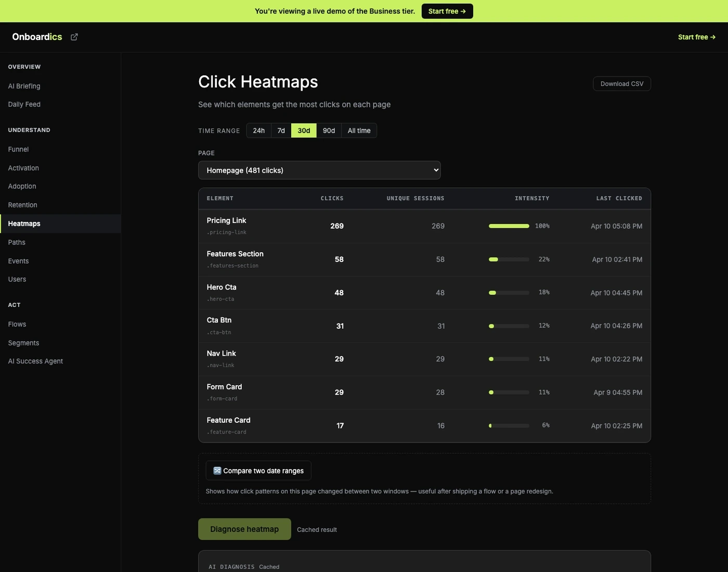Select Heatmaps in the sidebar
The height and width of the screenshot is (572, 728).
pyautogui.click(x=60, y=224)
